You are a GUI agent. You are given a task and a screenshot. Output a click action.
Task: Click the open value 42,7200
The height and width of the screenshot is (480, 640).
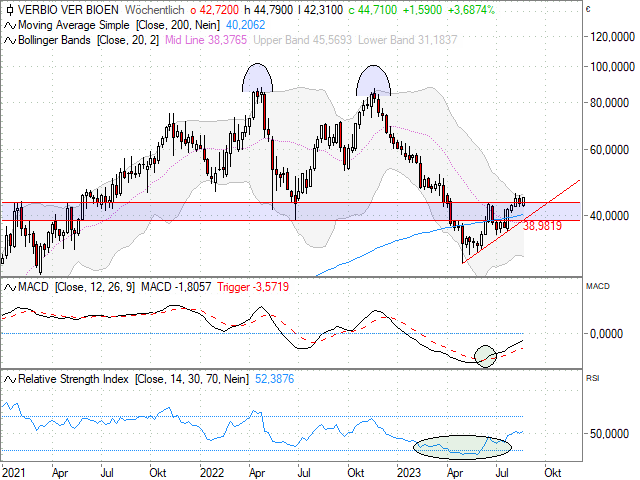click(219, 10)
